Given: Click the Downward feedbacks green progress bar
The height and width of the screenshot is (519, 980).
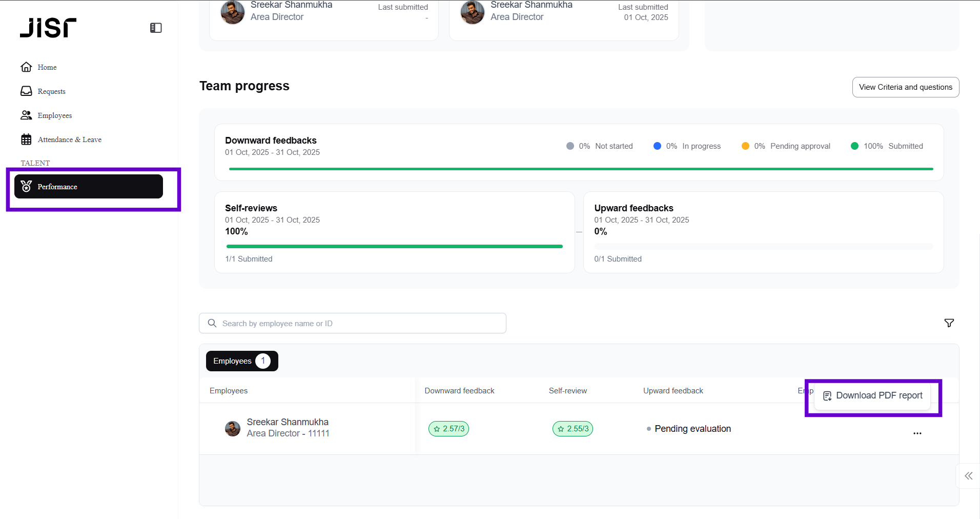Looking at the screenshot, I should tap(581, 169).
